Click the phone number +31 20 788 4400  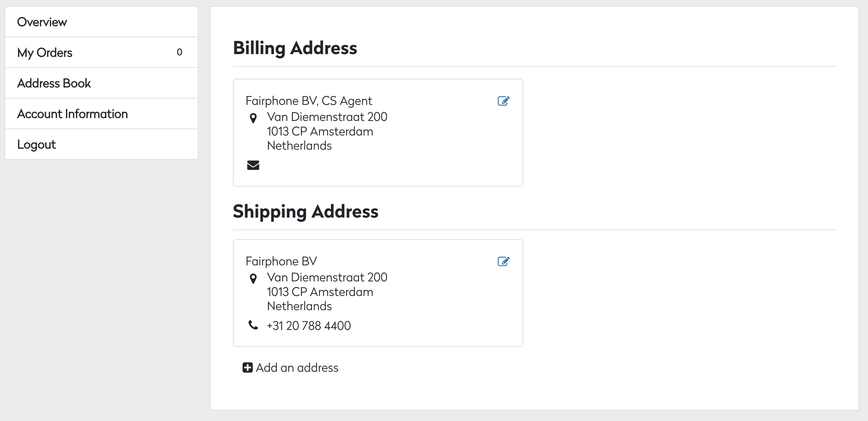coord(308,325)
